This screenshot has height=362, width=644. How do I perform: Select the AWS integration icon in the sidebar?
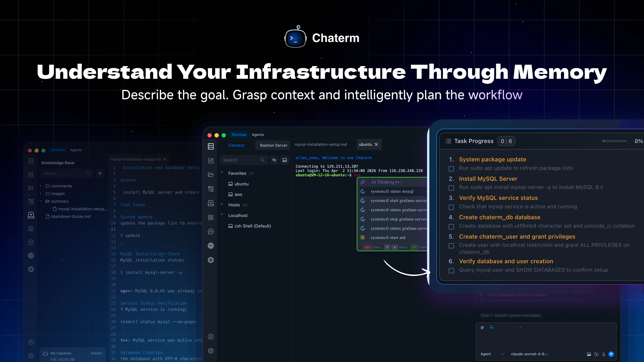coord(211,246)
